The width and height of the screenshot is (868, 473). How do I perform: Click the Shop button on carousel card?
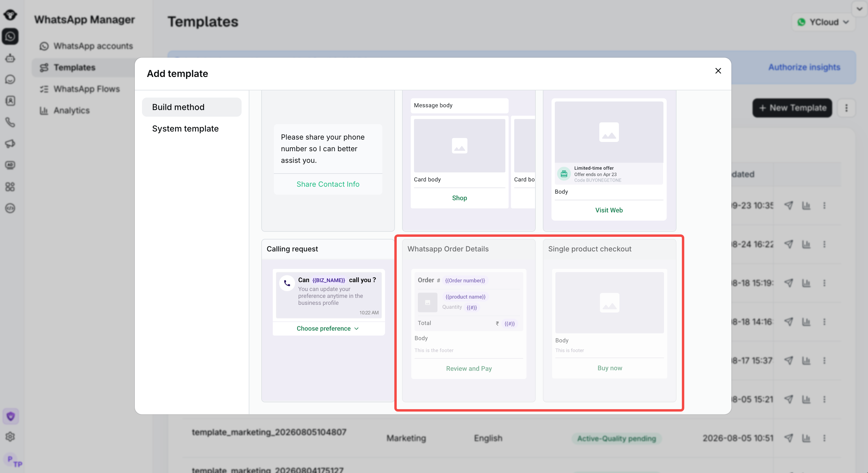[459, 198]
